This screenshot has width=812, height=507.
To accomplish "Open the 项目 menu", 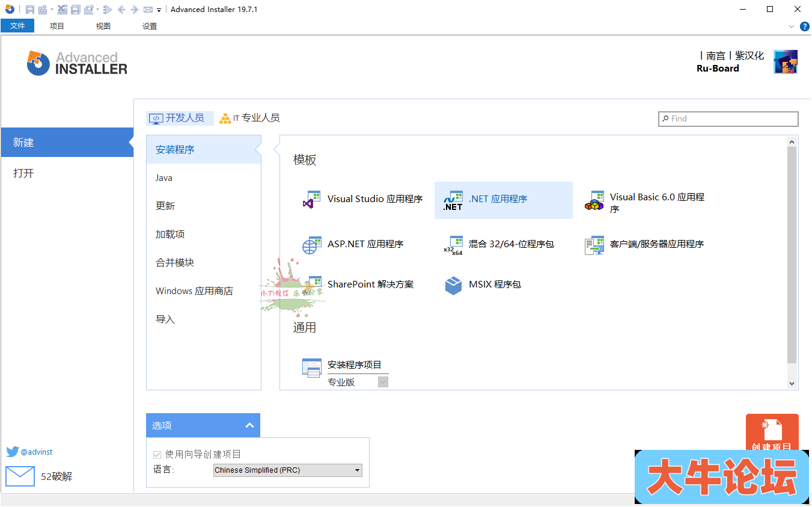I will coord(57,26).
